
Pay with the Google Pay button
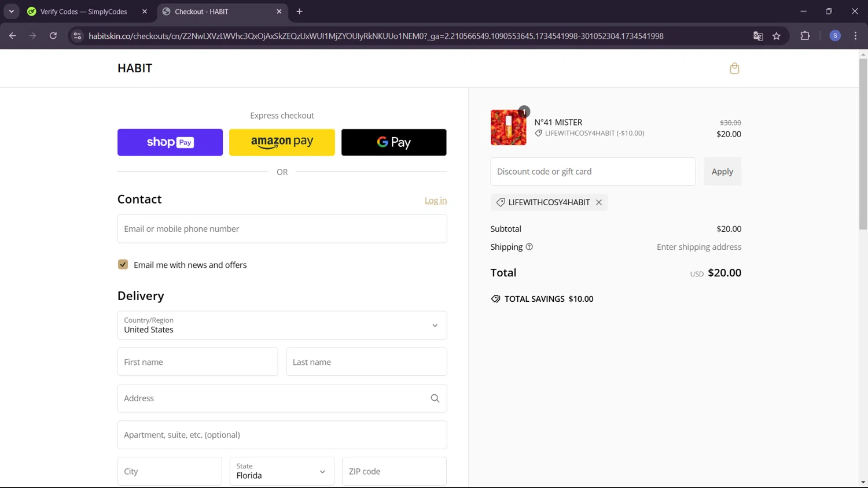[393, 142]
